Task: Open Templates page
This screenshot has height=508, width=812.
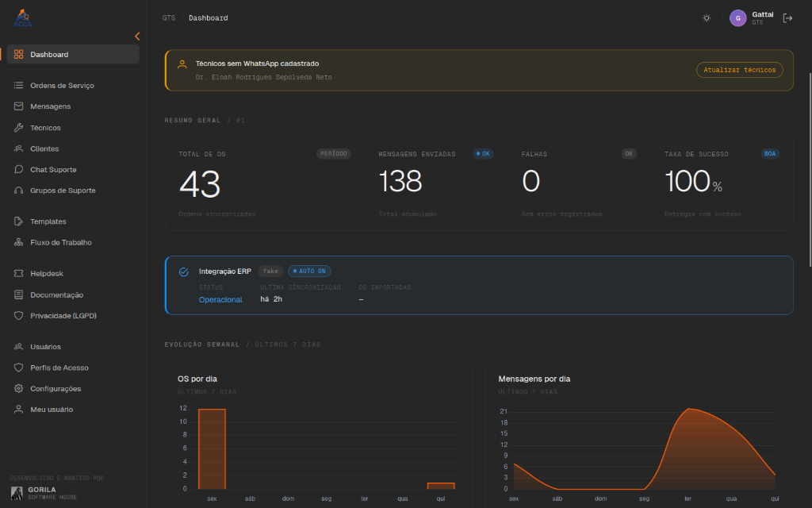Action: (73, 221)
